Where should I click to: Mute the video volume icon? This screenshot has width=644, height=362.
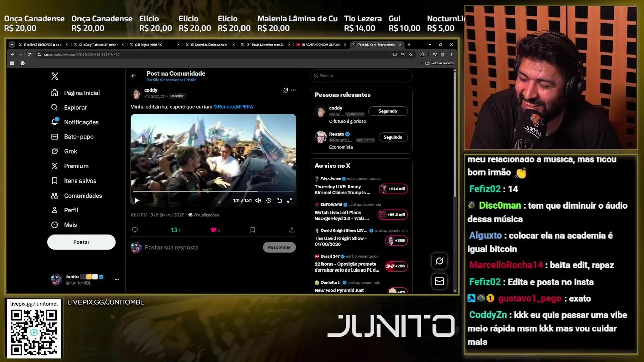coord(258,200)
